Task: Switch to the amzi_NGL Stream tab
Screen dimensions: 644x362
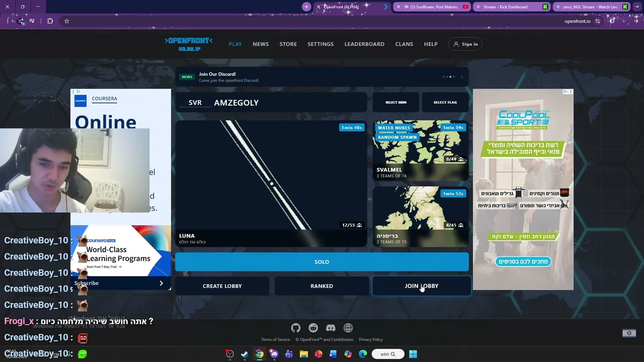Action: (591, 7)
